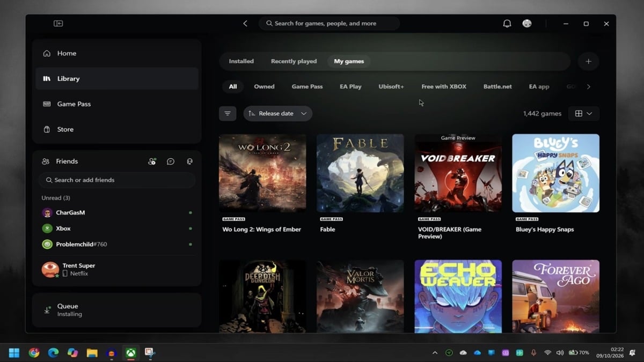Filter by Owned games
The image size is (644, 362).
click(264, 86)
